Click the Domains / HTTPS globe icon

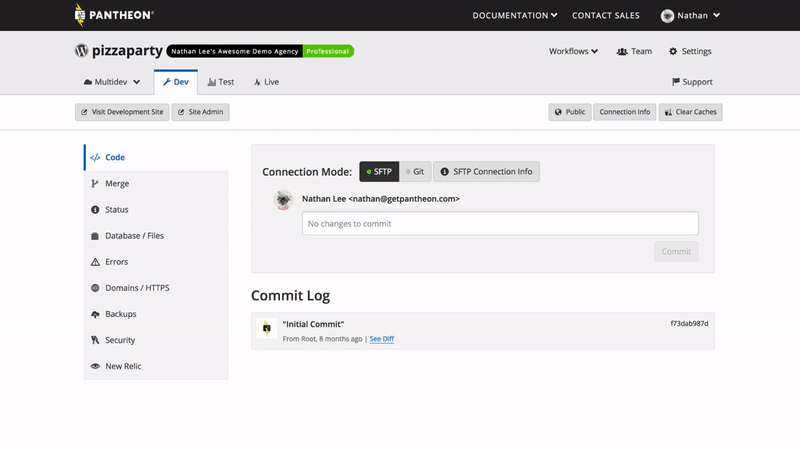click(95, 288)
